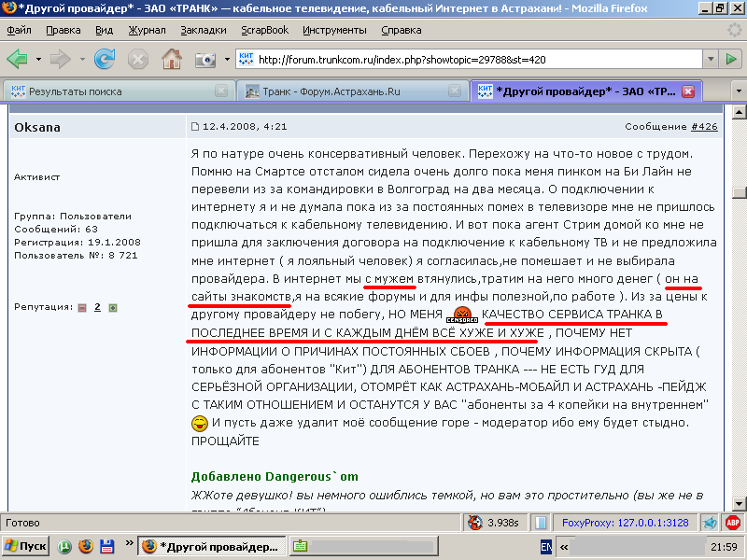Select the *Другой провайдер* tab
The height and width of the screenshot is (560, 747).
[586, 91]
